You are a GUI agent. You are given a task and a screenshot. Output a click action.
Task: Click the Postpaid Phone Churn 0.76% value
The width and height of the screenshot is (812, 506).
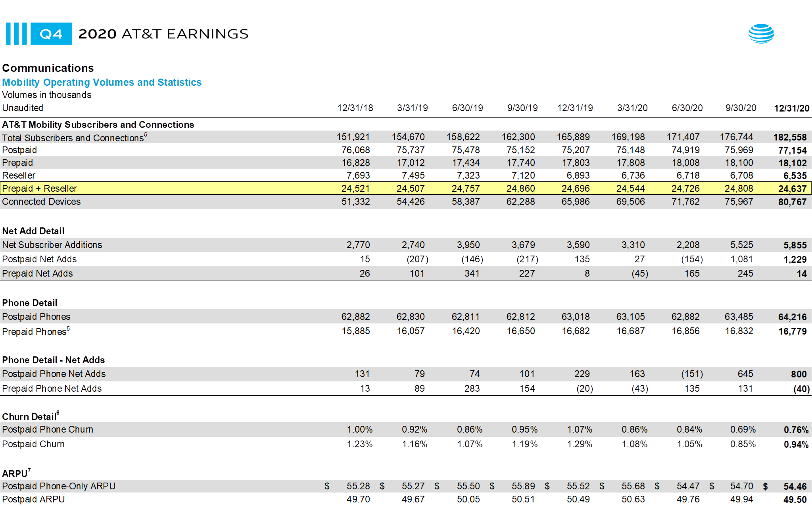click(796, 430)
